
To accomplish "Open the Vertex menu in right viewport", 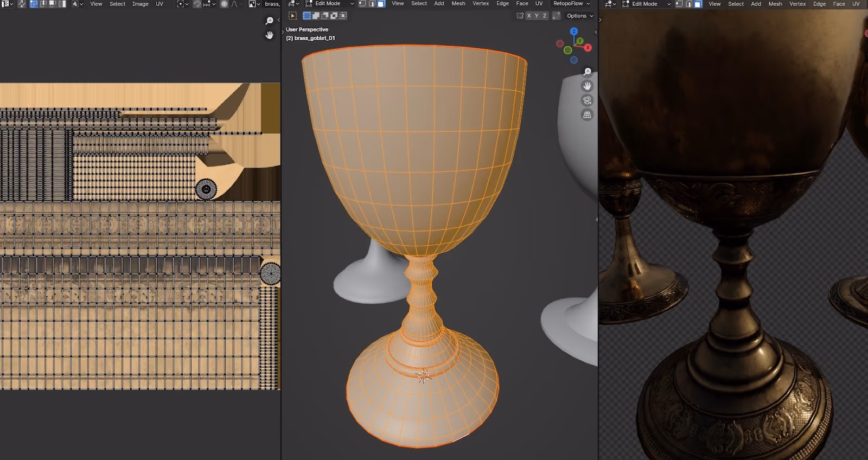I will [797, 4].
